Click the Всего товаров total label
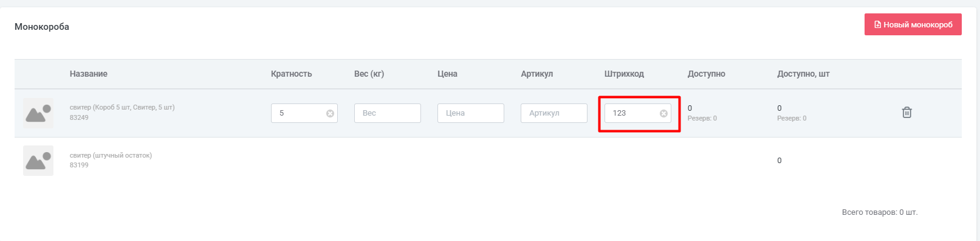The height and width of the screenshot is (241, 980). [880, 212]
